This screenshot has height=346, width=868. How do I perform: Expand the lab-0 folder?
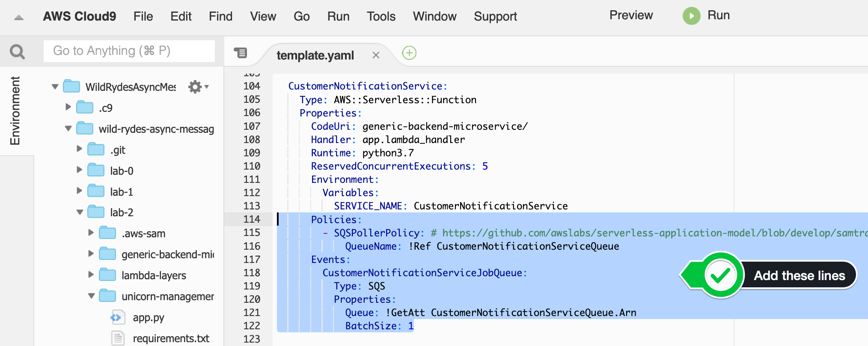(79, 170)
